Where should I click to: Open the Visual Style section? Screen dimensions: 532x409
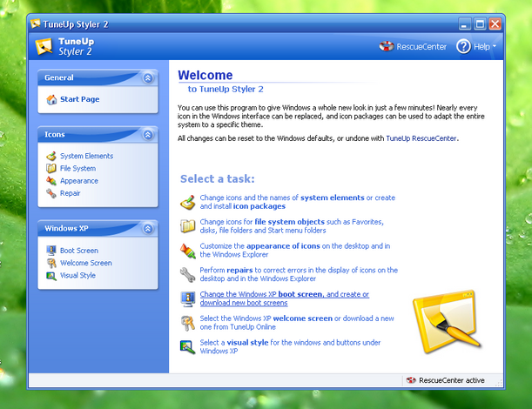click(x=77, y=275)
